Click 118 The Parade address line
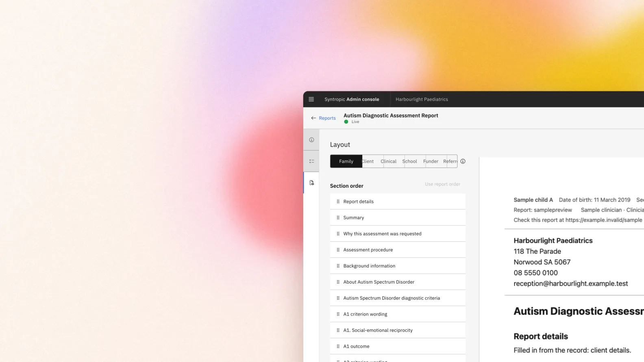 tap(537, 251)
